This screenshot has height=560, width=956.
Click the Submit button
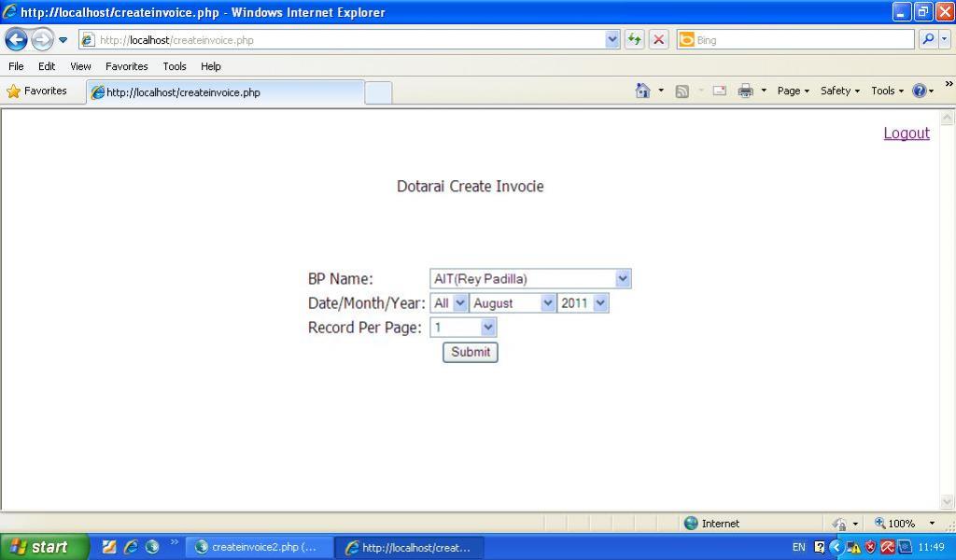[x=469, y=352]
